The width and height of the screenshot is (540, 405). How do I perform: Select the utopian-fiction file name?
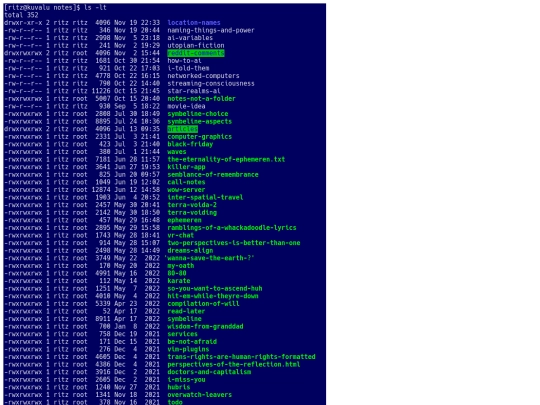click(196, 45)
